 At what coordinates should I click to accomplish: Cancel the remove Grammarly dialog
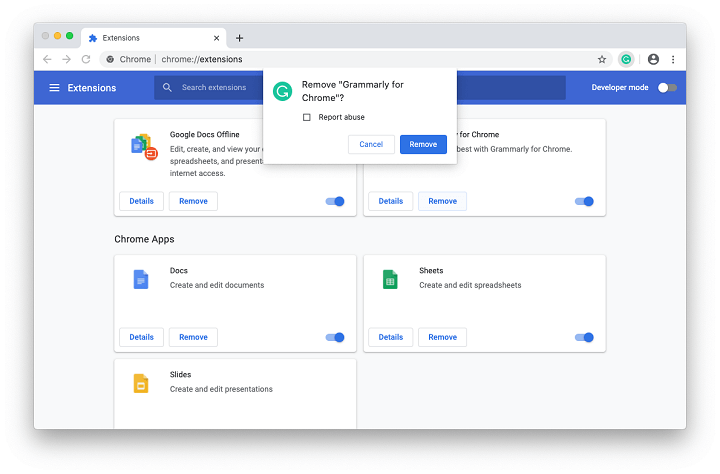point(371,144)
